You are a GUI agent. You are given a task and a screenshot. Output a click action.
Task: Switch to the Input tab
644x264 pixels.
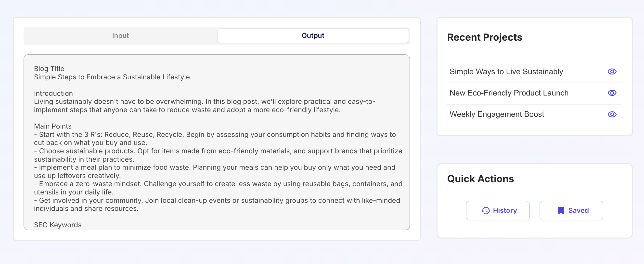coord(120,36)
